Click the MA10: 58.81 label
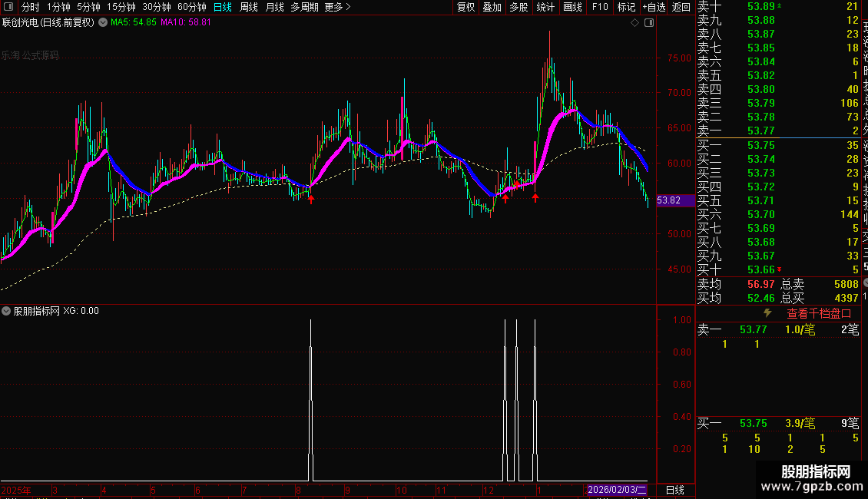 coord(185,22)
